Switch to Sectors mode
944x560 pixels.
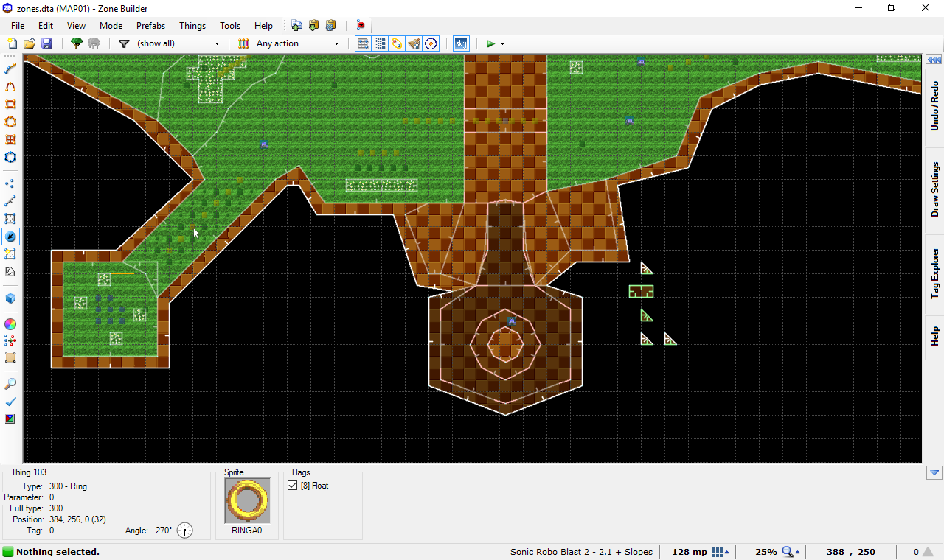(10, 218)
